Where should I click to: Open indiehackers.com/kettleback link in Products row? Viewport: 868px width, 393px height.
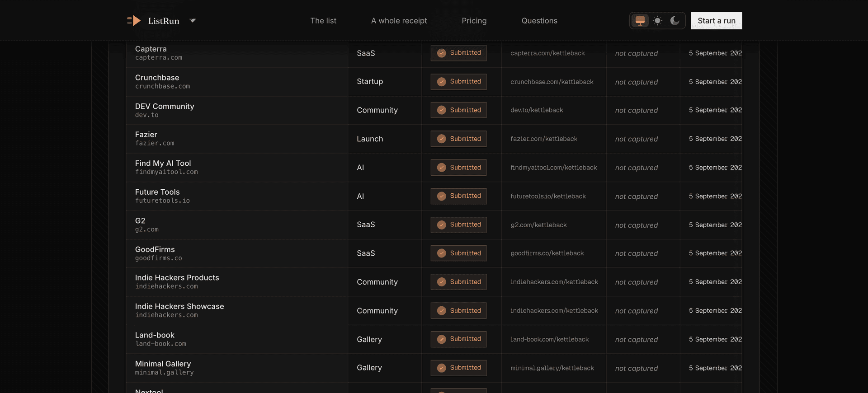[554, 282]
